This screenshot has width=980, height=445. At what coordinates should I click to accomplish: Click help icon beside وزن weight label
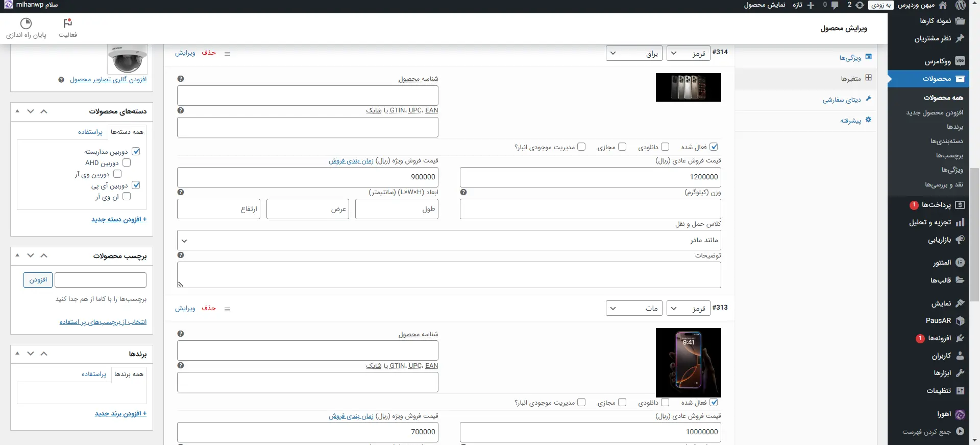(x=463, y=192)
